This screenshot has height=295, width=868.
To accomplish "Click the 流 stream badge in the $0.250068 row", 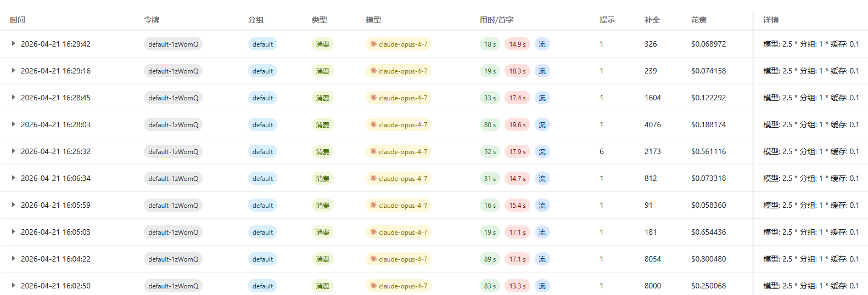I will (542, 286).
